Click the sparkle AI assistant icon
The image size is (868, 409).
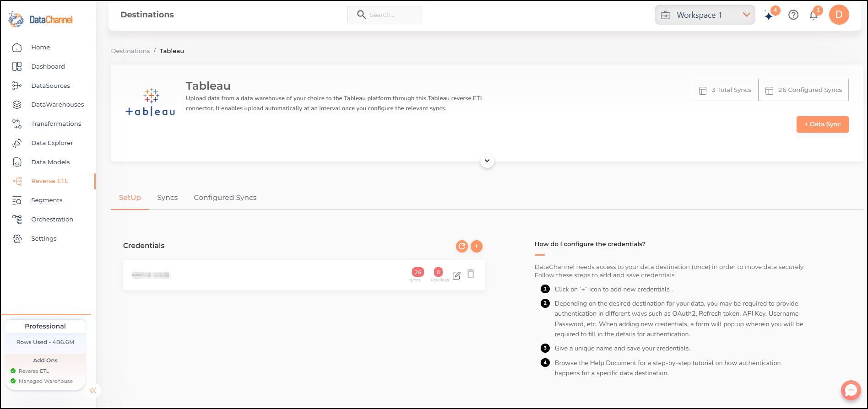point(769,15)
